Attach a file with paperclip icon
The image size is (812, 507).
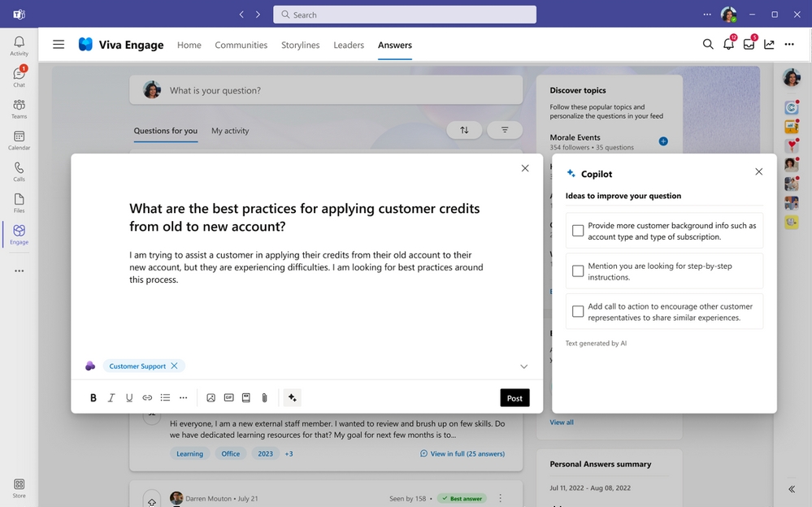click(264, 398)
